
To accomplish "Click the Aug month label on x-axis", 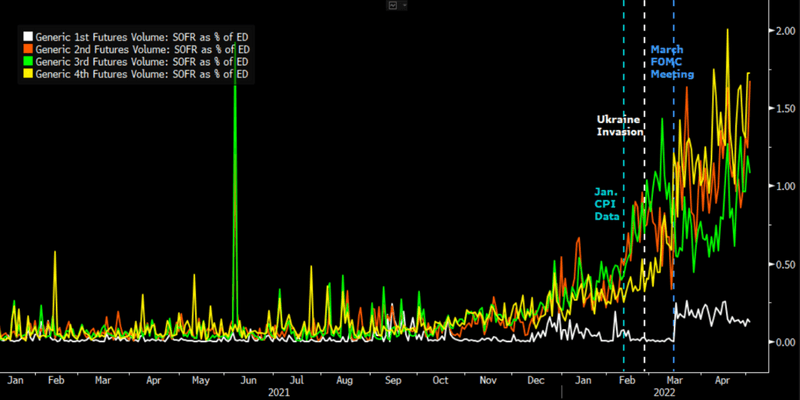I will [x=344, y=381].
